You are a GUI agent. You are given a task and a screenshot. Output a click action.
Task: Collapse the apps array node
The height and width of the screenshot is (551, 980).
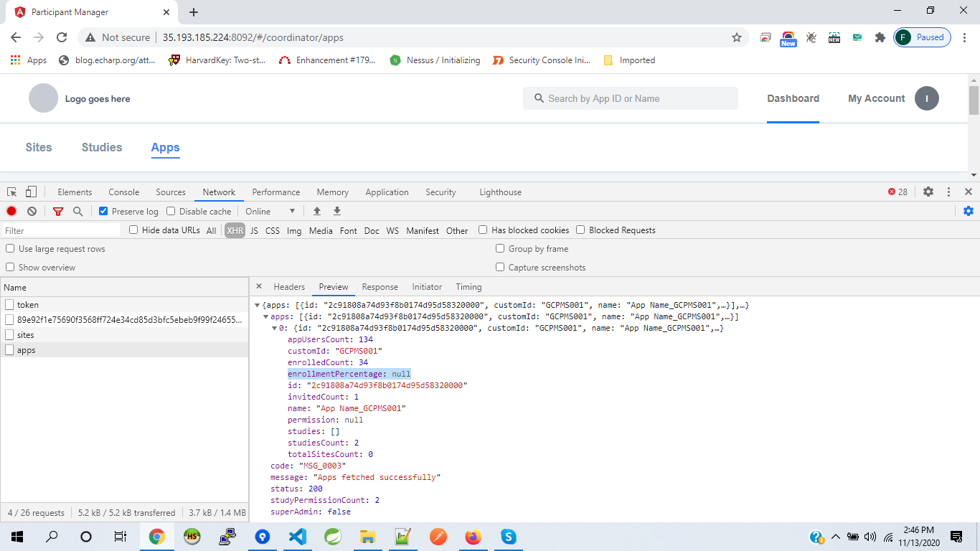point(266,316)
